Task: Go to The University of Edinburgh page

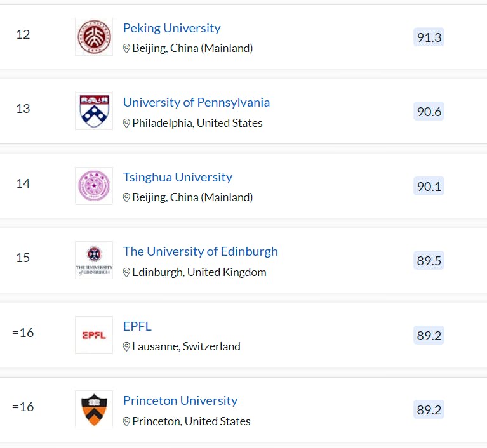Action: (200, 251)
